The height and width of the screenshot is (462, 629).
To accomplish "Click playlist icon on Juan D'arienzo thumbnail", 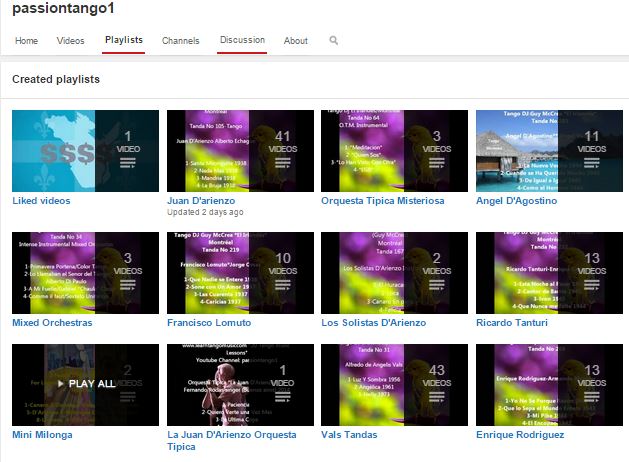I will pos(282,163).
